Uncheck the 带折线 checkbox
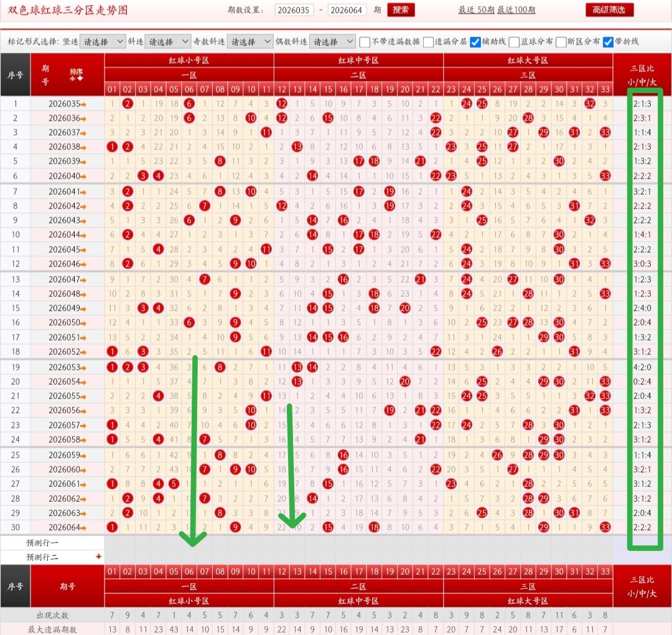Screen dimensions: 672x635 [608, 42]
